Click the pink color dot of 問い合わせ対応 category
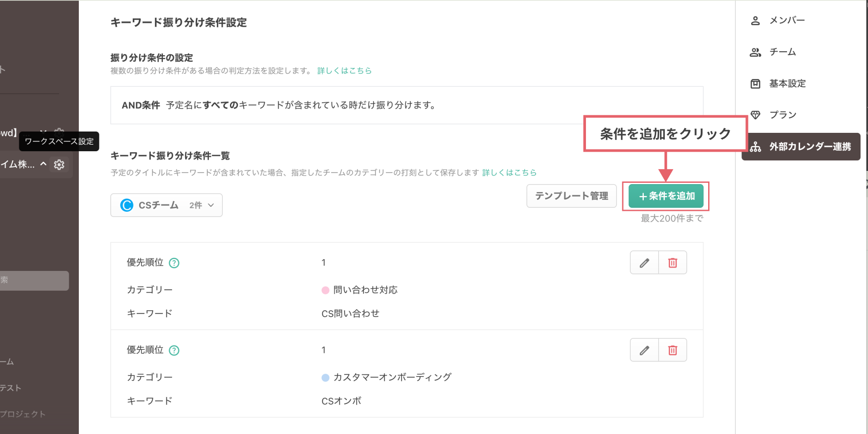 click(x=325, y=289)
